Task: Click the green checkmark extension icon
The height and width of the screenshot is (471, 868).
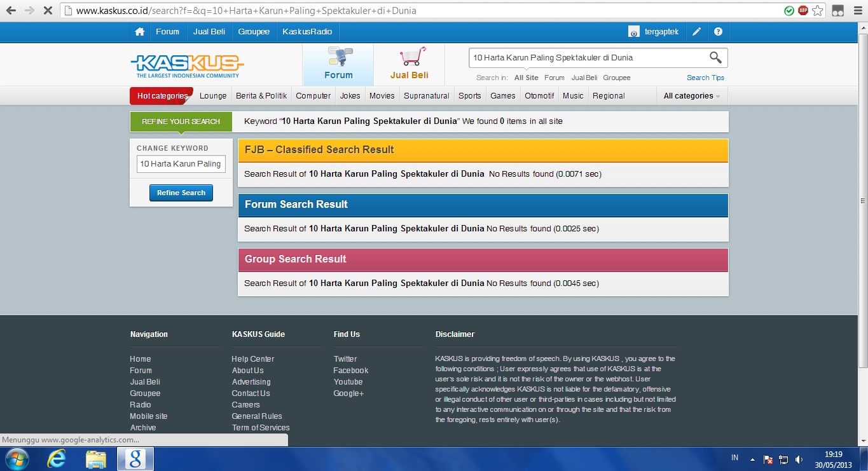Action: [789, 11]
